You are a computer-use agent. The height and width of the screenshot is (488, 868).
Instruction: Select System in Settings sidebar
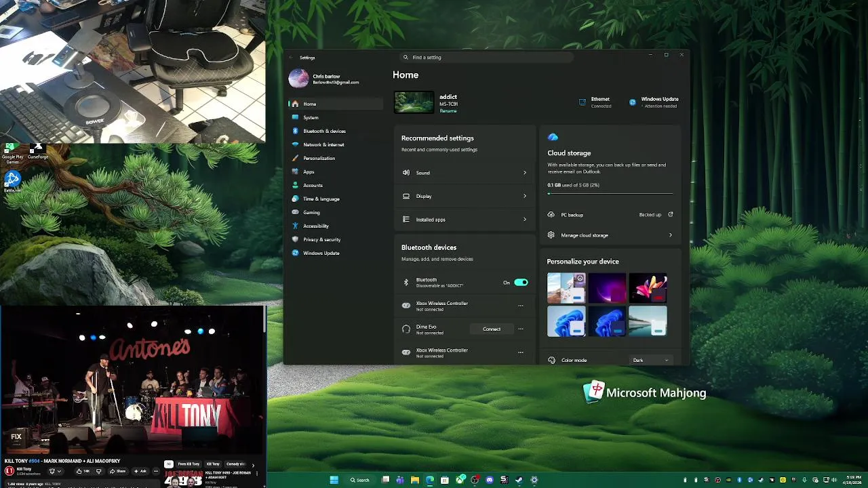tap(336, 117)
